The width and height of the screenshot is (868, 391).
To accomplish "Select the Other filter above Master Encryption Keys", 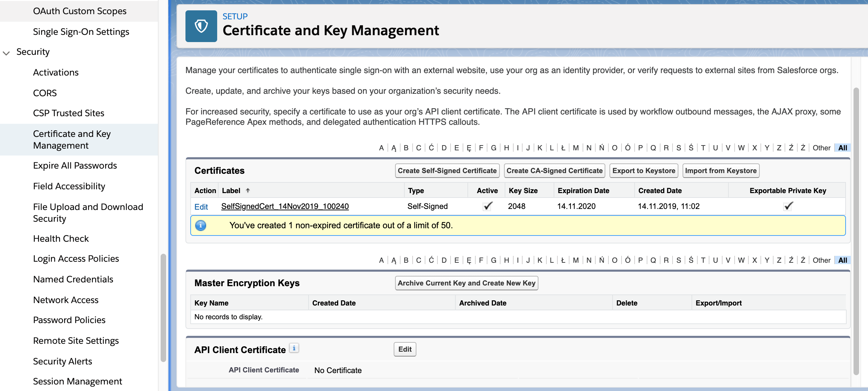I will (x=821, y=260).
